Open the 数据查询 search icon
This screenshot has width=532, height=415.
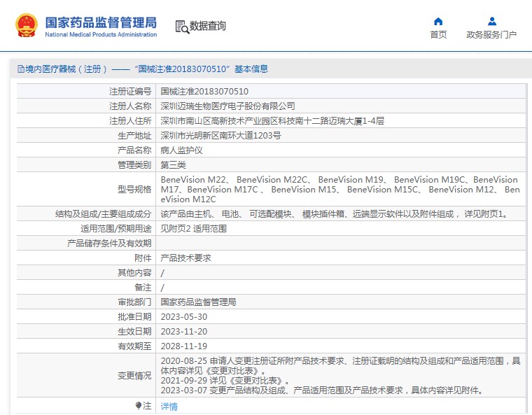click(x=182, y=27)
